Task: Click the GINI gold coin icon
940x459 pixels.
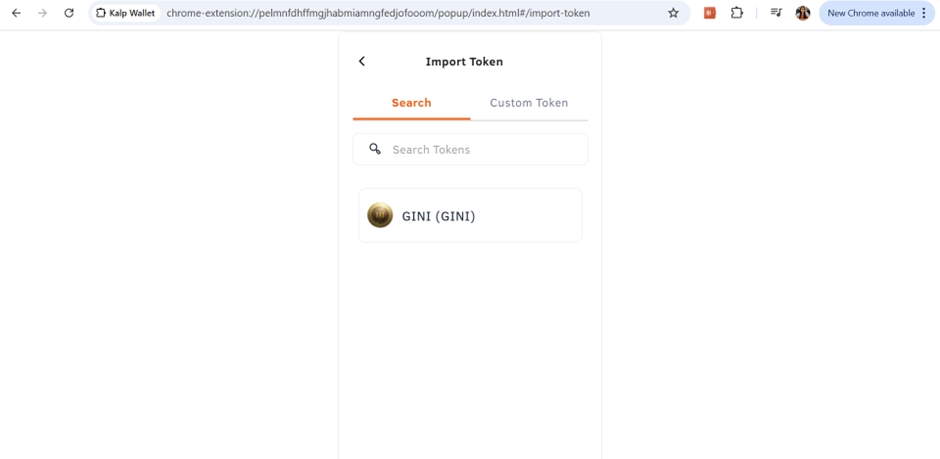Action: click(380, 215)
